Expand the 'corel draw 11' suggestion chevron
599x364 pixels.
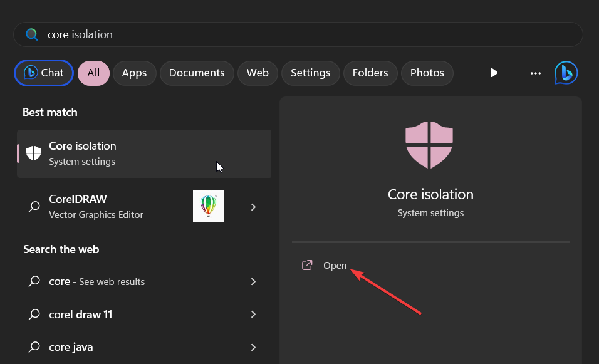coord(253,315)
